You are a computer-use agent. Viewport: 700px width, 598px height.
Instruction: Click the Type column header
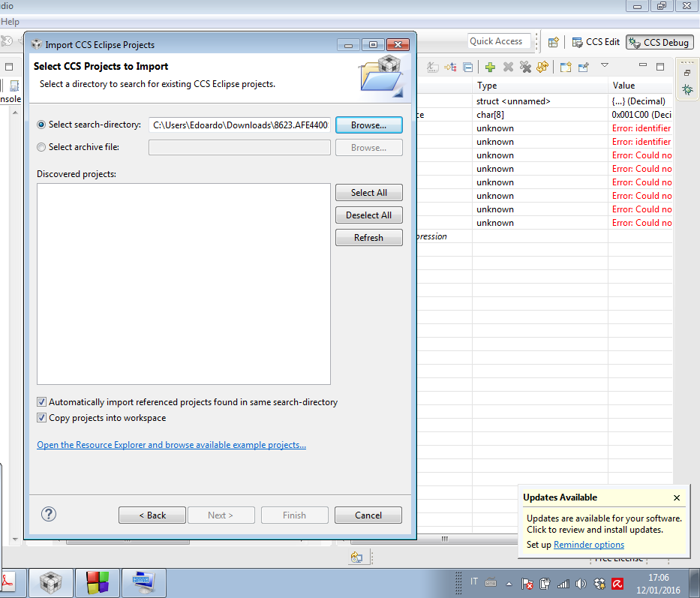point(539,86)
